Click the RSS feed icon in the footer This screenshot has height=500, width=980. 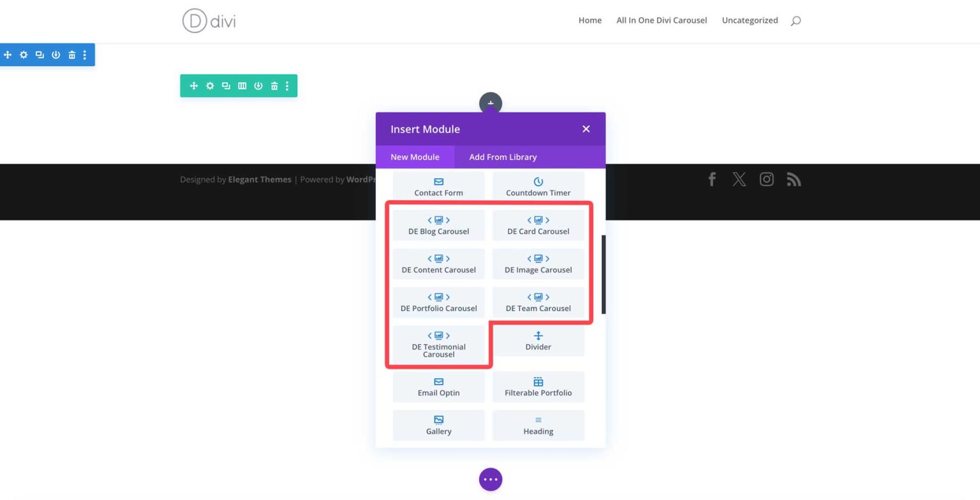pos(794,179)
